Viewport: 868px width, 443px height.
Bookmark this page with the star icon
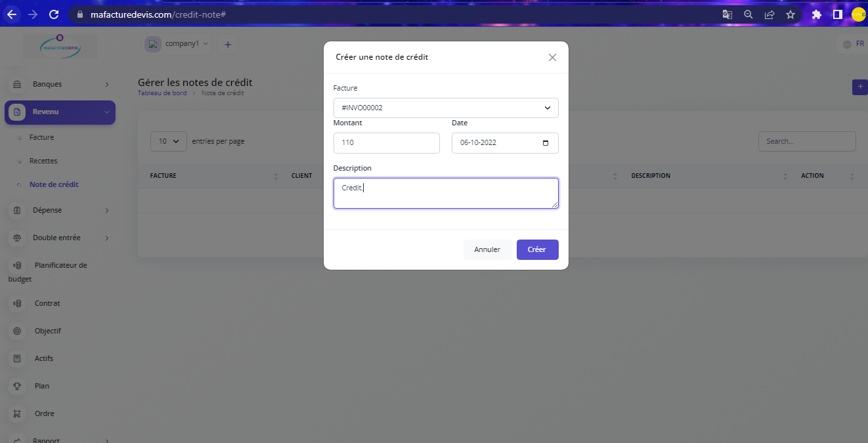791,14
